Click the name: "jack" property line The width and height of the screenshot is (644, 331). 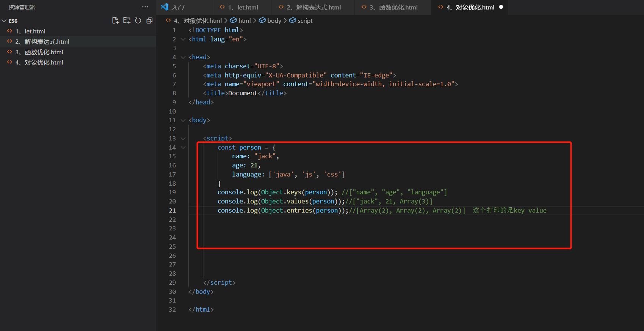click(255, 156)
